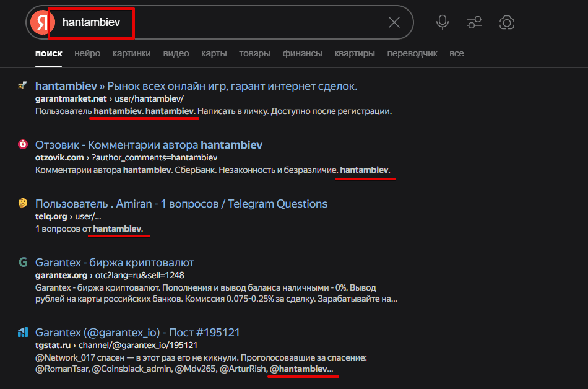The width and height of the screenshot is (588, 389).
Task: Open image search camera icon
Action: click(x=507, y=22)
